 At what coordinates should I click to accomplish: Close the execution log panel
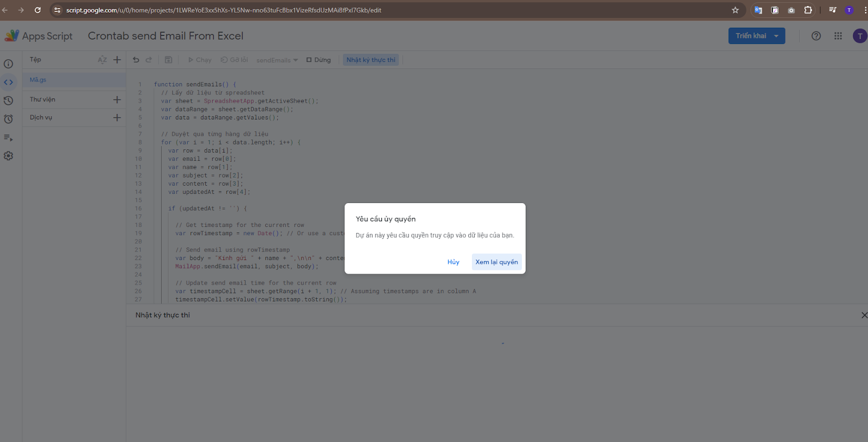tap(864, 315)
